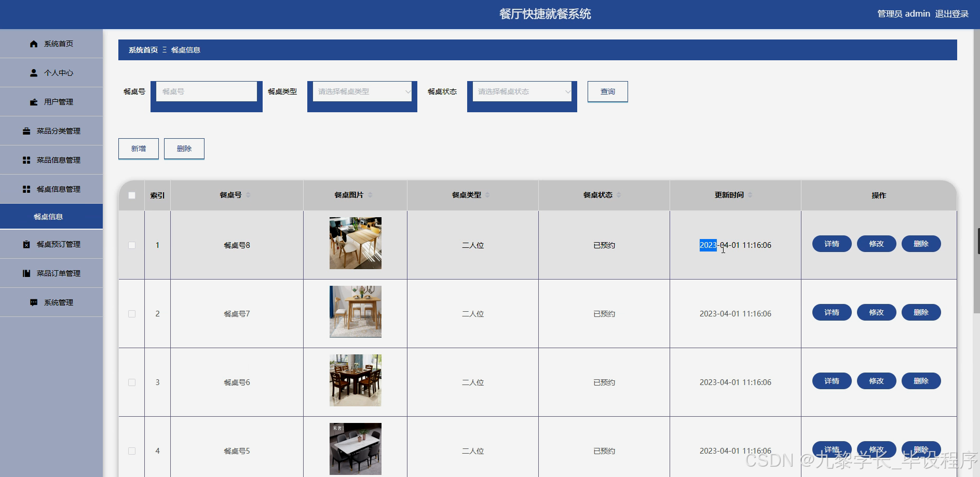The width and height of the screenshot is (980, 477).
Task: Click the update time in row 餐桌号7
Action: coord(736,314)
